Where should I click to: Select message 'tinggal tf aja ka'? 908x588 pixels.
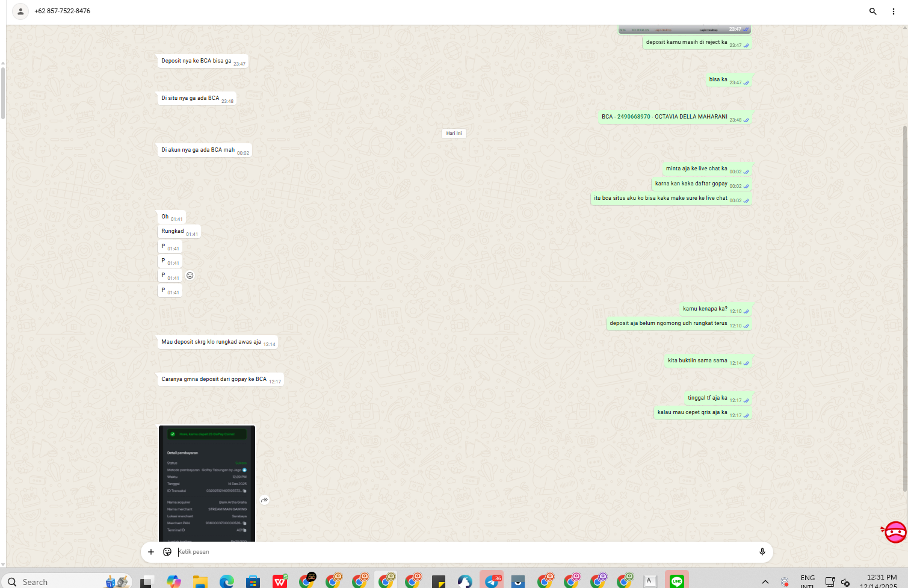(718, 398)
